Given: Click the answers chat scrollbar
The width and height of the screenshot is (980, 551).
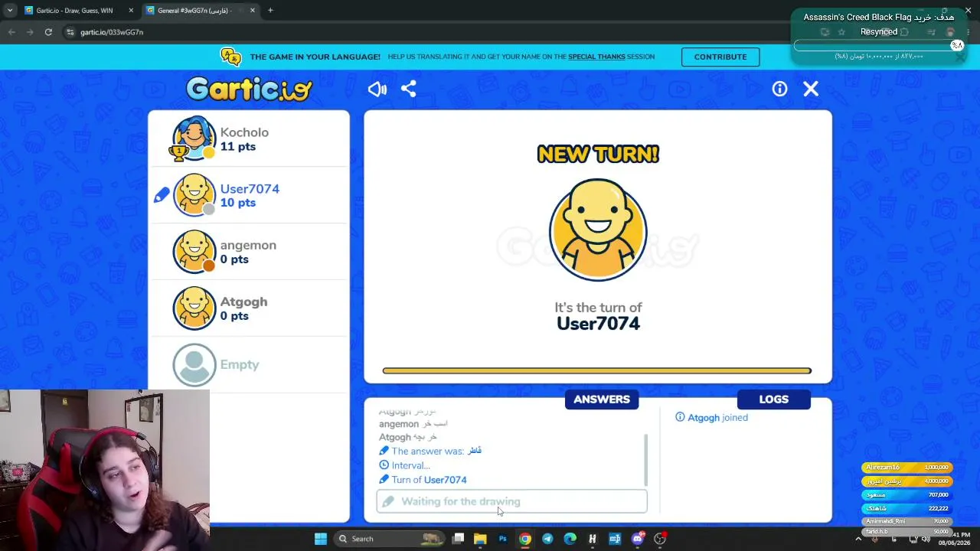Looking at the screenshot, I should point(646,460).
